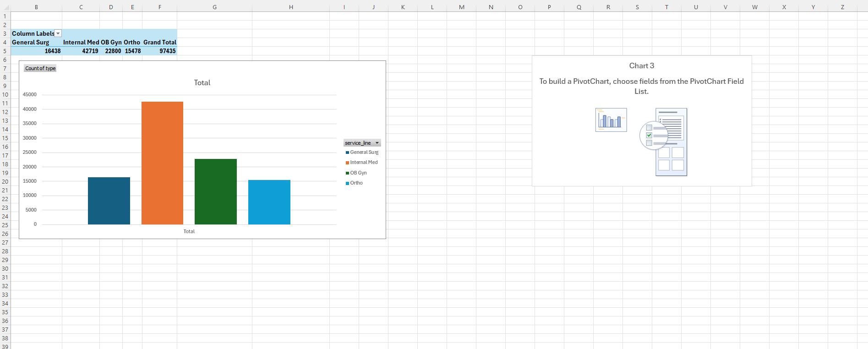Select row header 1
The width and height of the screenshot is (868, 349).
tap(5, 16)
